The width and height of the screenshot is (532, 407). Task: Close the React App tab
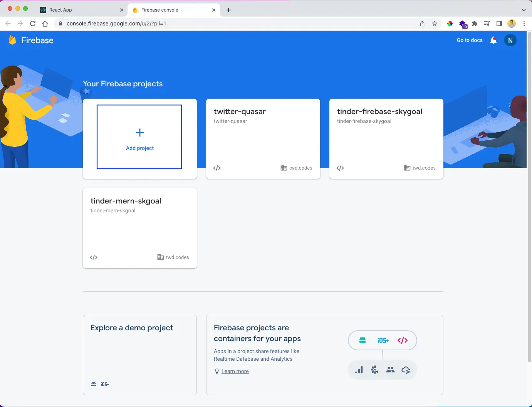(122, 10)
